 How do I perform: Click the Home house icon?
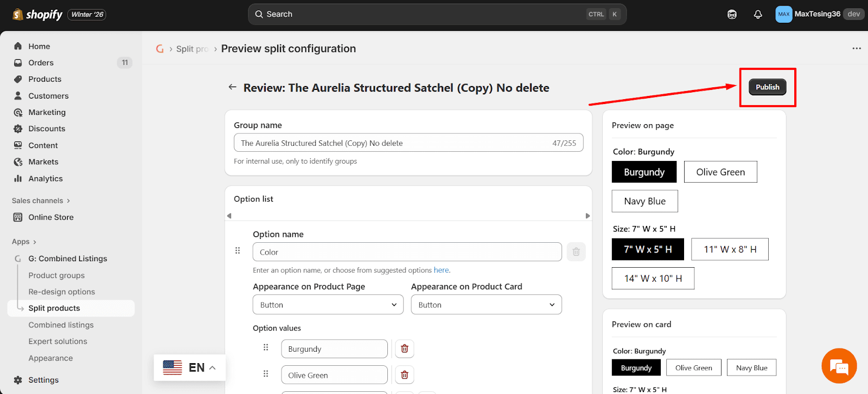18,46
